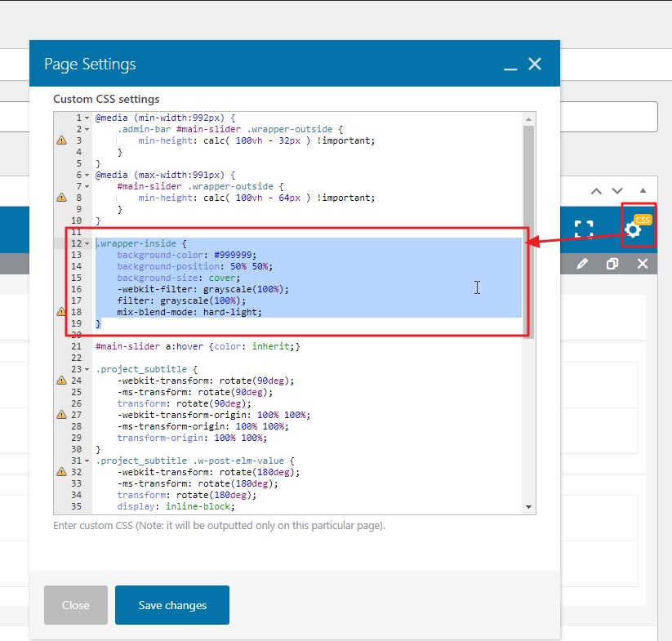The image size is (672, 641).
Task: Fold the #main-slider rule at line 7
Action: pos(87,186)
